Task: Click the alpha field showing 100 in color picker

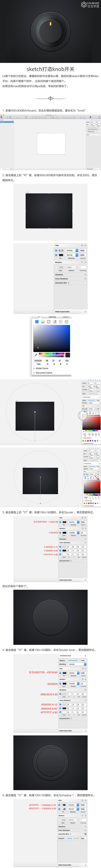Action: tap(67, 361)
